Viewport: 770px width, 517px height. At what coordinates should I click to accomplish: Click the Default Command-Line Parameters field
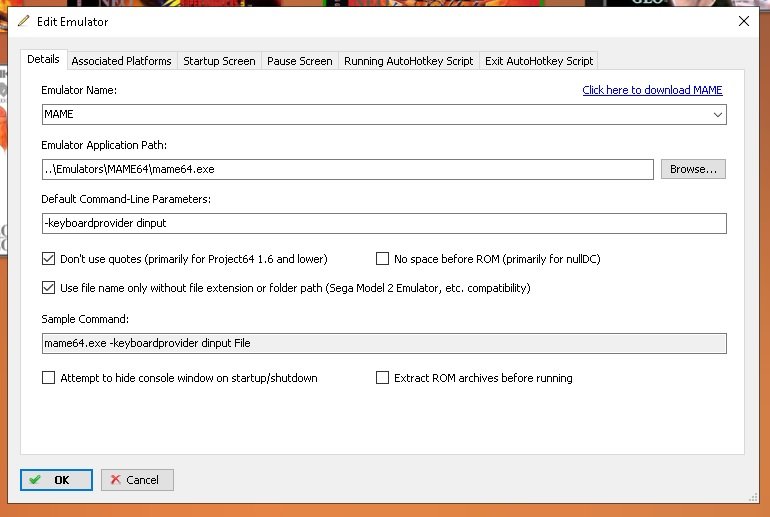384,223
